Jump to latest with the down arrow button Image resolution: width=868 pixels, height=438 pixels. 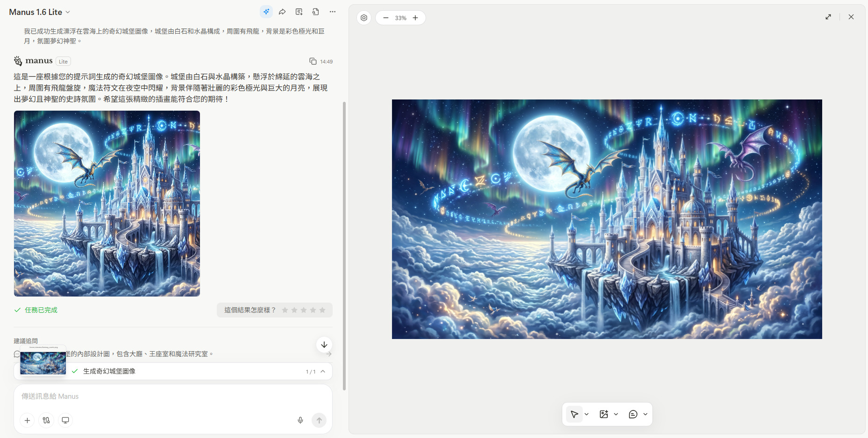324,345
